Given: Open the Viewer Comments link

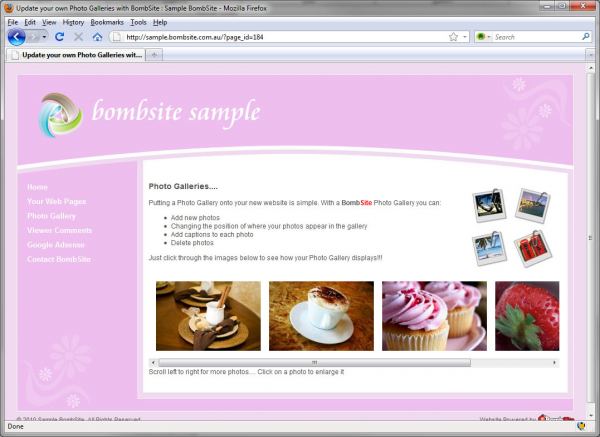Looking at the screenshot, I should 59,230.
